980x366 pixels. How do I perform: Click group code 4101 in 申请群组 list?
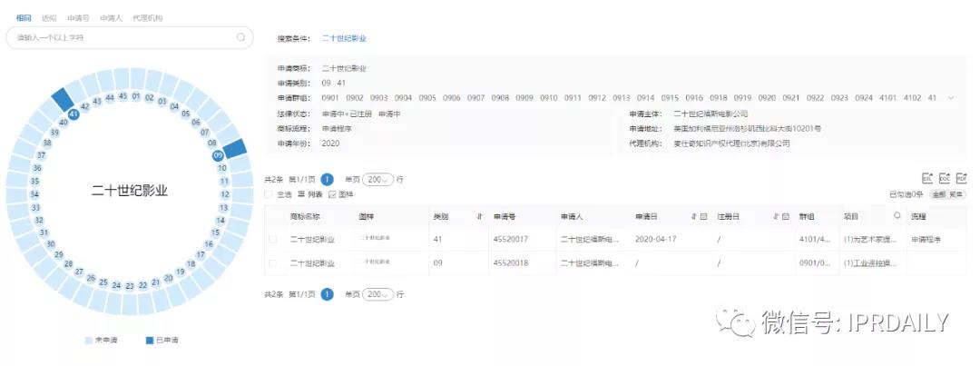point(887,98)
